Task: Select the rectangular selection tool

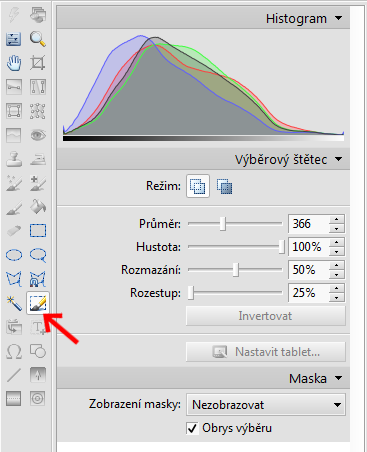Action: click(38, 231)
